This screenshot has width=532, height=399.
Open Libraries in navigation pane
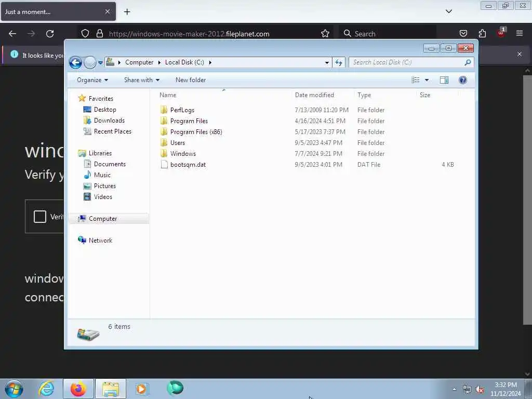tap(100, 153)
